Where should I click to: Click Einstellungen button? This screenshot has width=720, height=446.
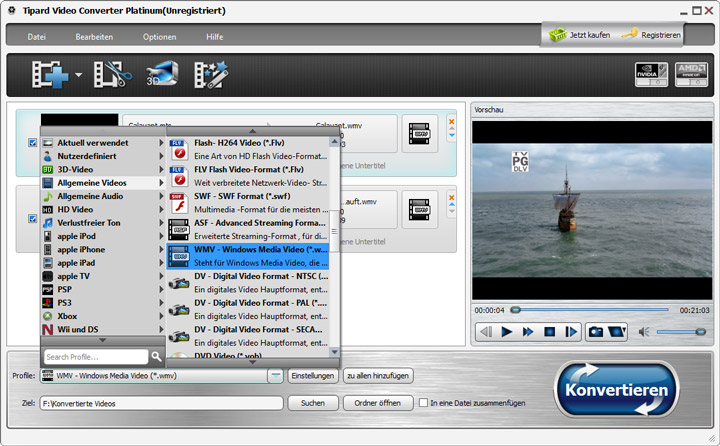tap(313, 376)
